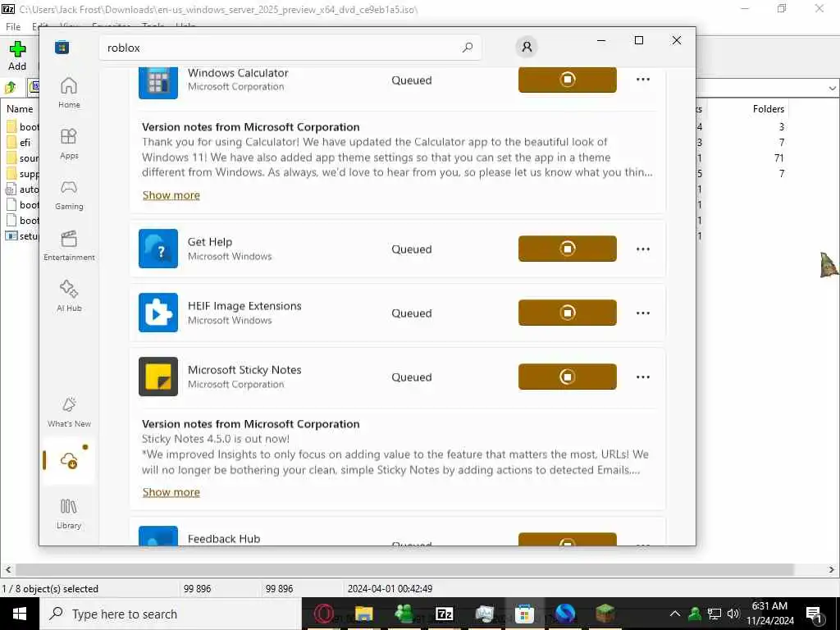Open the notification center
Viewport: 840px width, 630px height.
814,614
